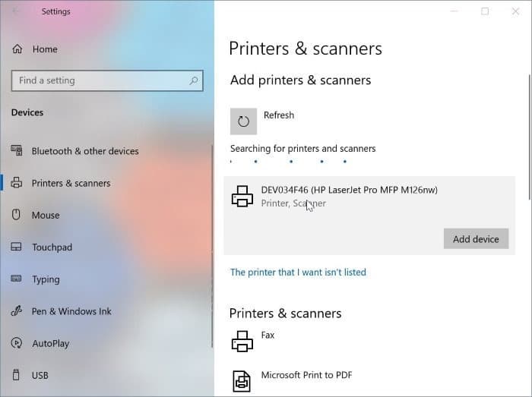Click the search magnifier icon
The image size is (532, 397).
click(x=193, y=80)
